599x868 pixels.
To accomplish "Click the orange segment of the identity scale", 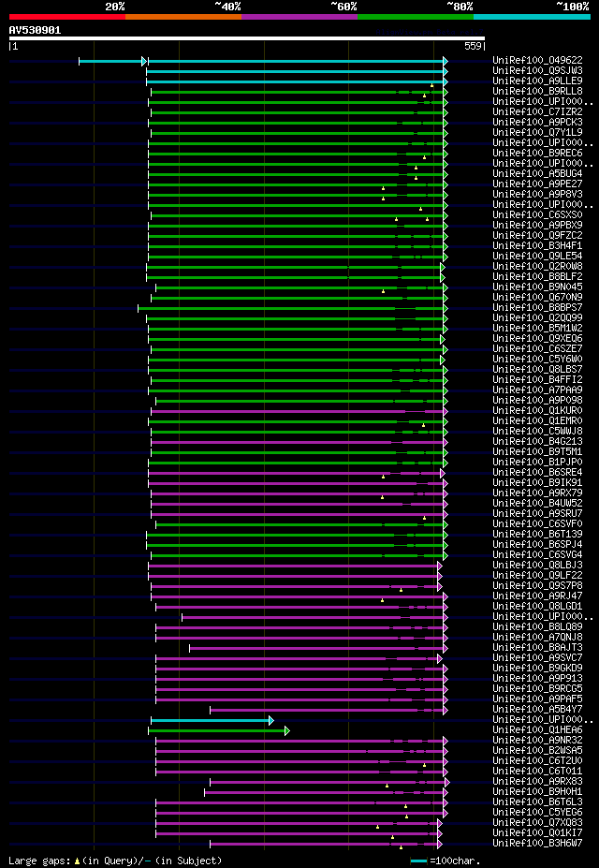I will tap(183, 17).
